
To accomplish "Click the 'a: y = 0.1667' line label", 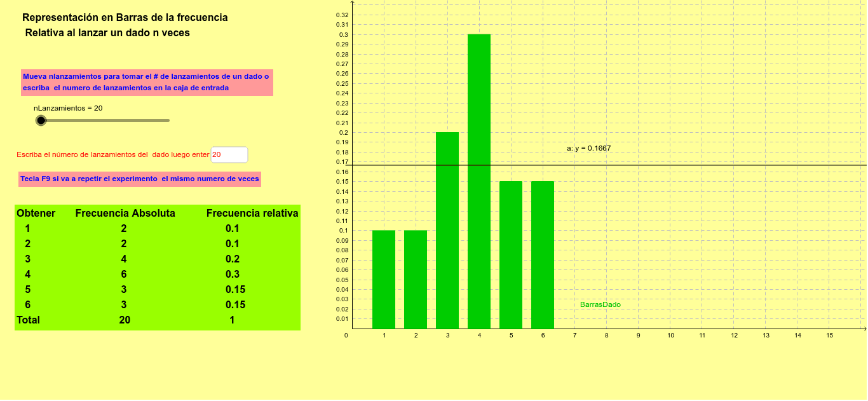I will tap(588, 148).
